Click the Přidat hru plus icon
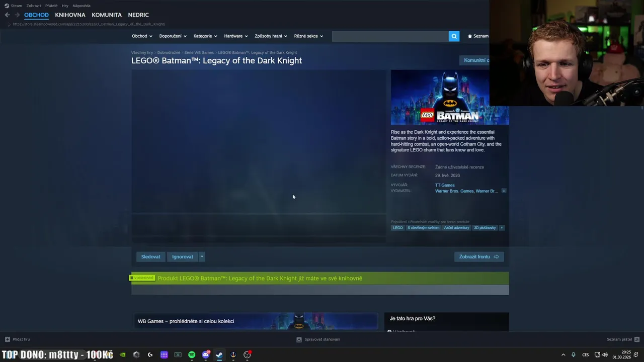The width and height of the screenshot is (644, 362). coord(8,339)
